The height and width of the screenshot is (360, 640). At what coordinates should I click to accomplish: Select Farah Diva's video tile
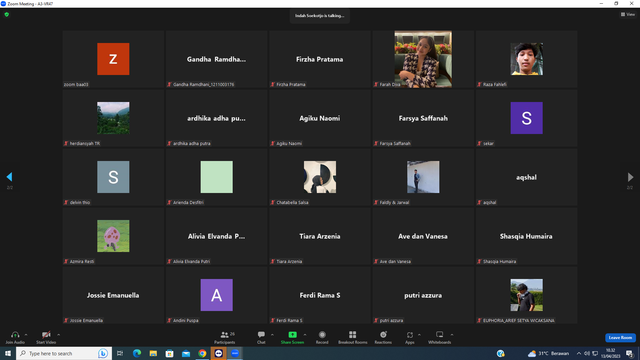[x=423, y=59]
